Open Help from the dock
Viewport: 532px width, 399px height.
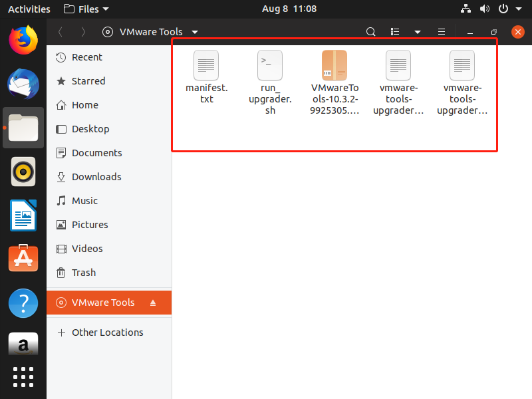click(23, 303)
